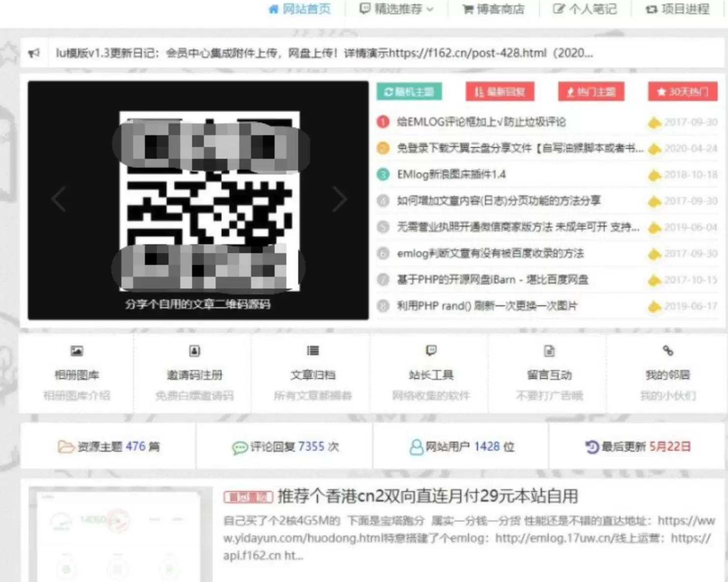Open slide caption 分享个自用的文章二维码源码
The width and height of the screenshot is (728, 582).
click(x=198, y=304)
